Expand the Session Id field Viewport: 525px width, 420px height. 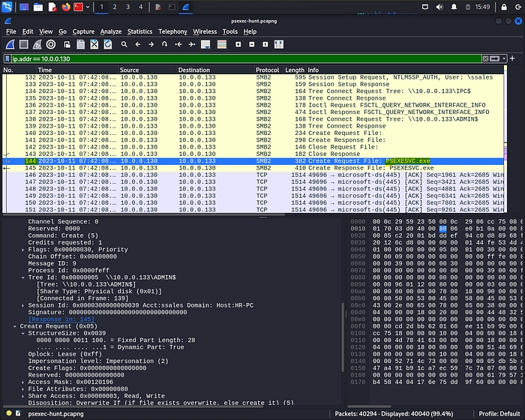[x=23, y=305]
